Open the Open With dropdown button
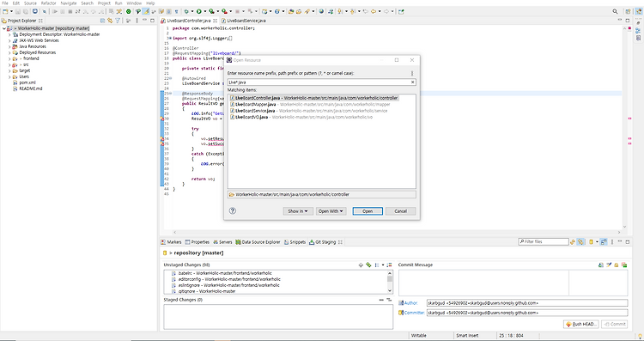 pos(331,211)
